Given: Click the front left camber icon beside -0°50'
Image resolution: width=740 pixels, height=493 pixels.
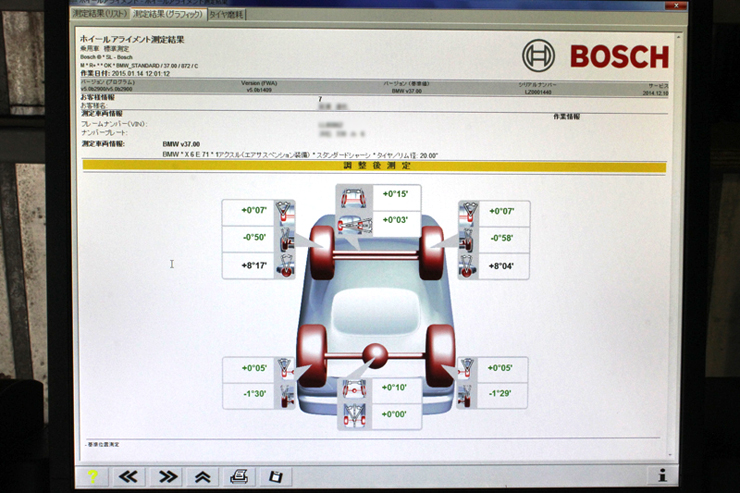Looking at the screenshot, I should 286,239.
